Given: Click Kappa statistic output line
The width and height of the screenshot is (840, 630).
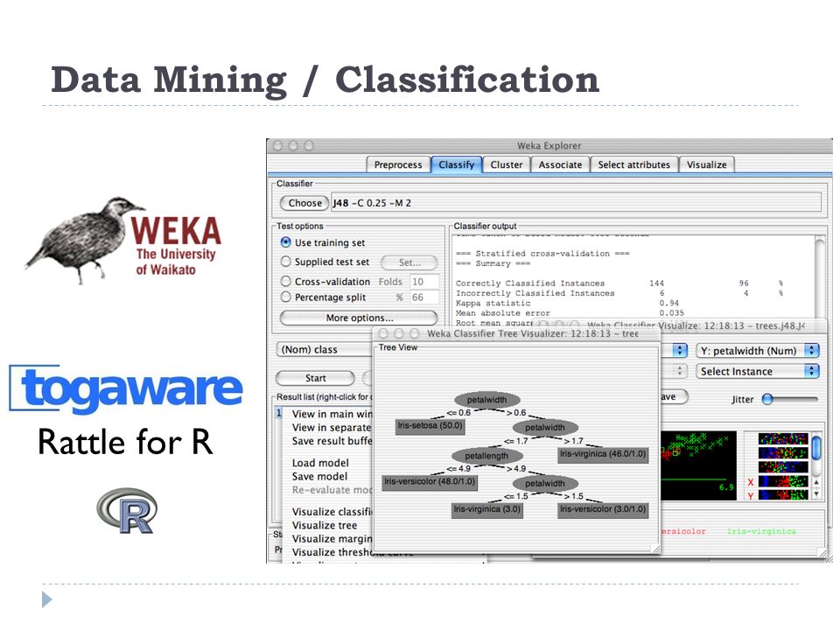Looking at the screenshot, I should [567, 303].
